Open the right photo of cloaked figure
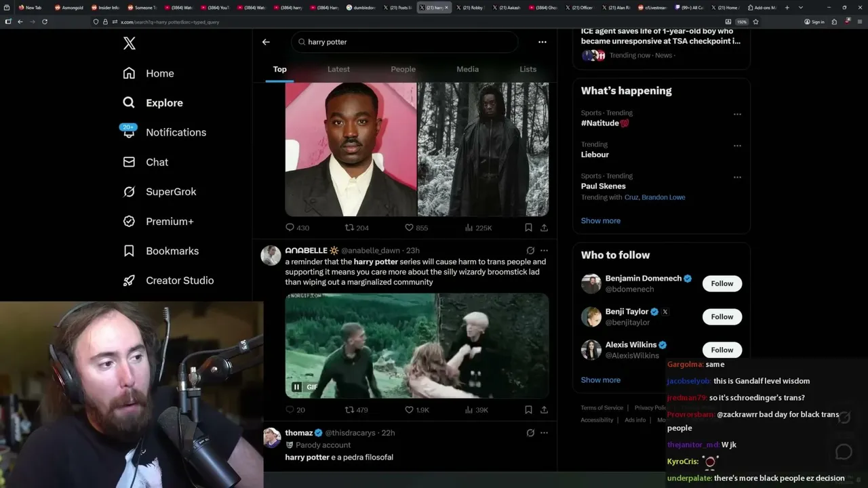Screen dimensions: 868x488 pos(483,149)
